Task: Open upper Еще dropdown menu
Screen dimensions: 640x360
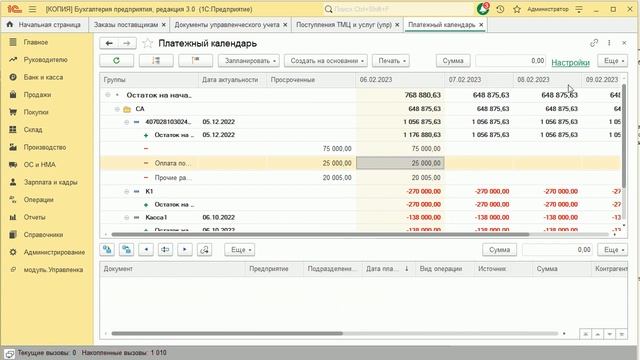Action: click(613, 60)
